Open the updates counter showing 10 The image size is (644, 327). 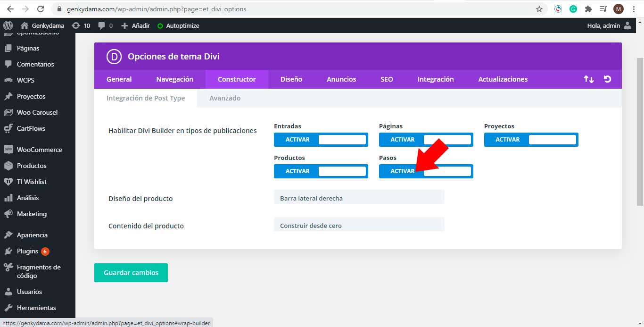tap(81, 25)
